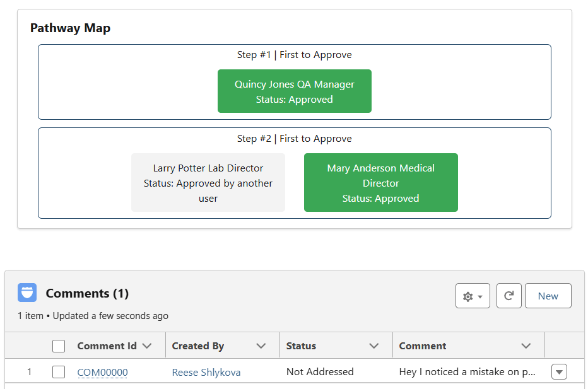Click the 'Step #2 | First to Approve' label

pyautogui.click(x=295, y=139)
